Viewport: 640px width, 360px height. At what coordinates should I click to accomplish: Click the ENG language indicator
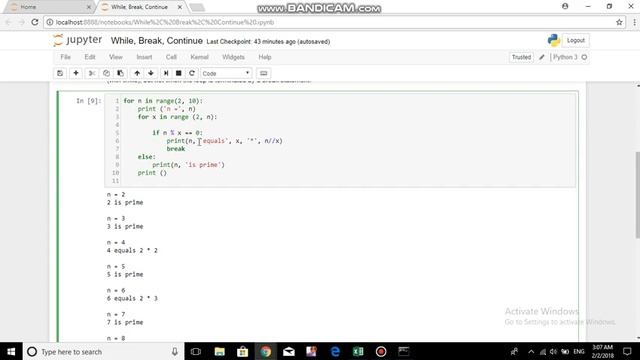click(x=579, y=351)
